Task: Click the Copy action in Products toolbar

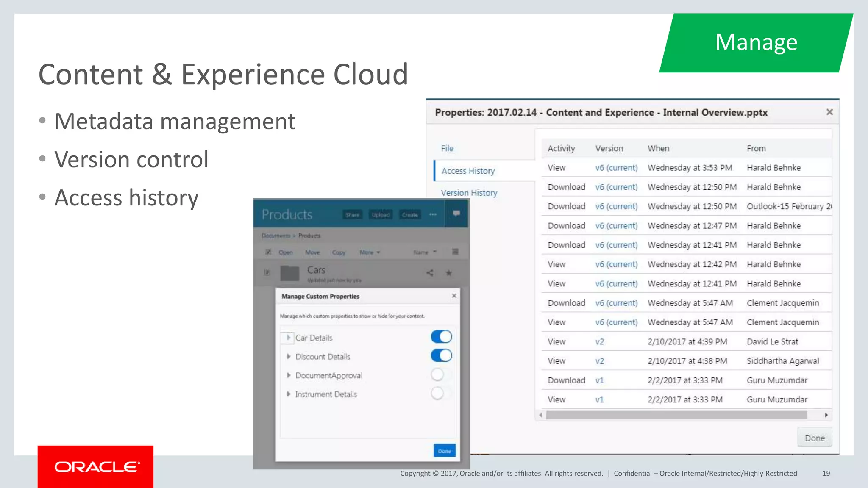Action: coord(339,252)
